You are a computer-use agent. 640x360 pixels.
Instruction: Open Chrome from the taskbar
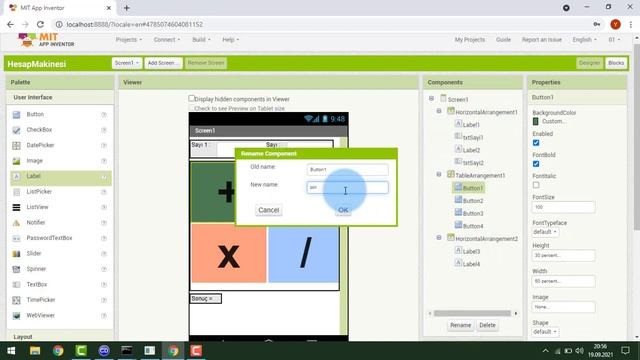coord(58,351)
